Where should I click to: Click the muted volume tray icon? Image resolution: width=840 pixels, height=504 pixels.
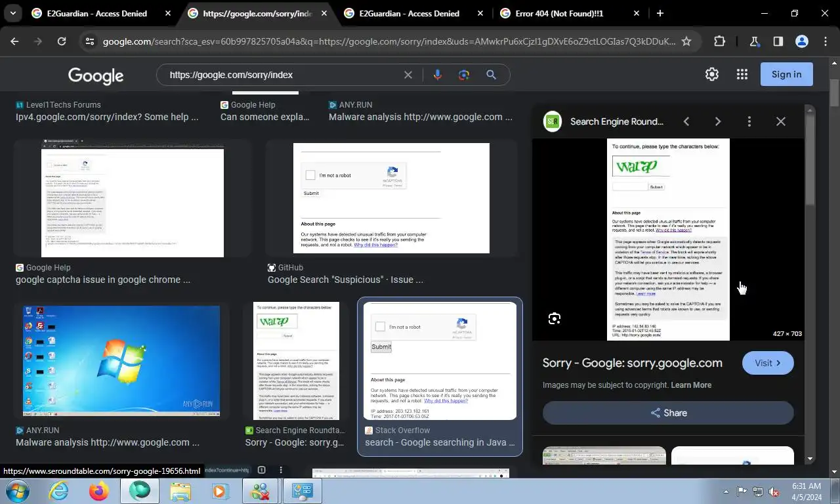point(774,492)
